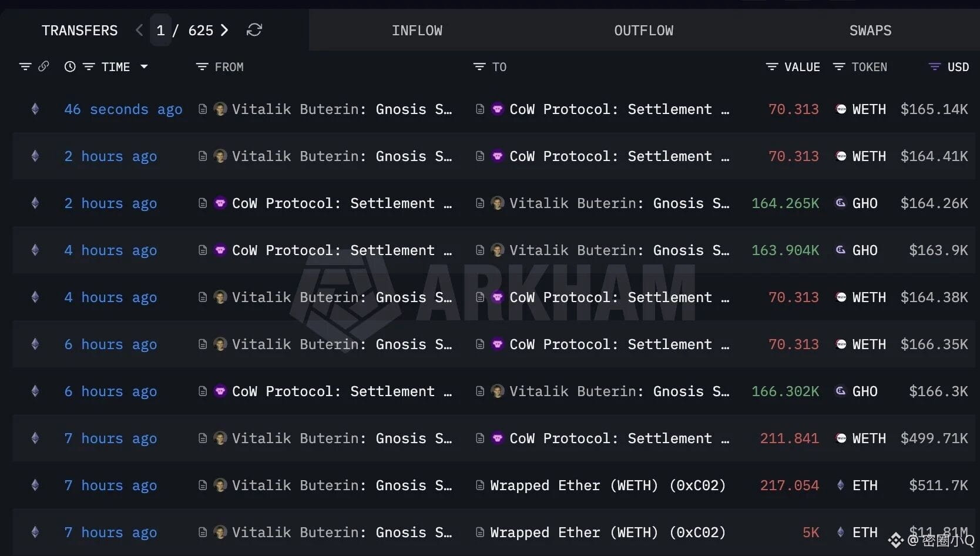Go to the next page of transfers

click(224, 30)
